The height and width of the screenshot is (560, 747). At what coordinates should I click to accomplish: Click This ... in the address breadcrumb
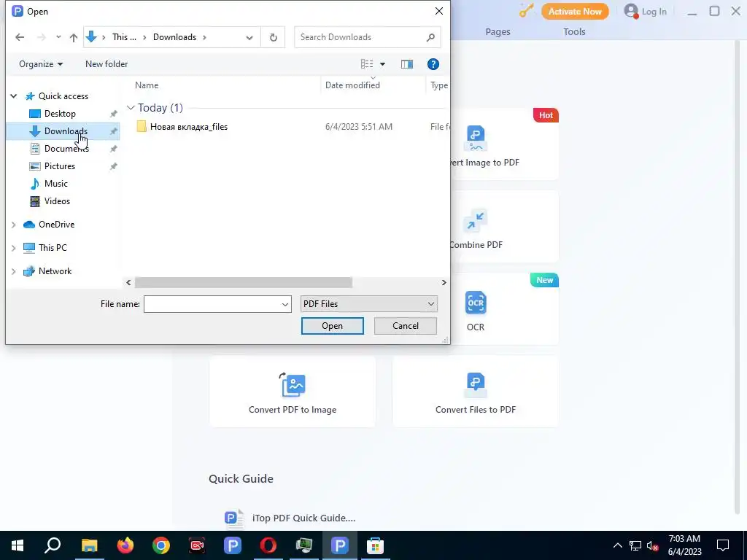(124, 37)
